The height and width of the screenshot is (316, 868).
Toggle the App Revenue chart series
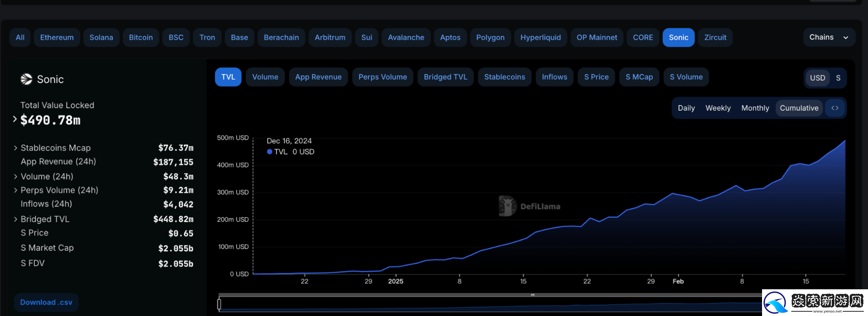pyautogui.click(x=318, y=77)
